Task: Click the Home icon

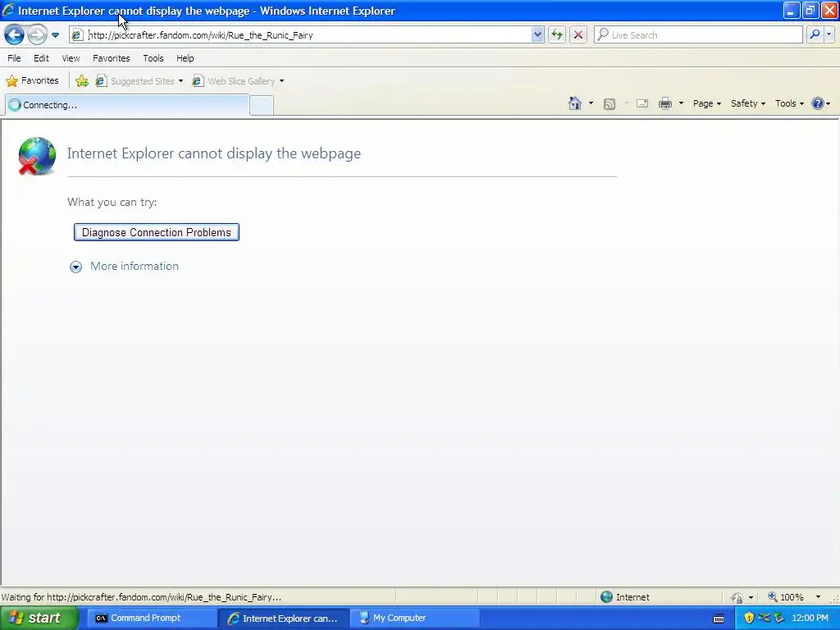Action: pos(575,103)
